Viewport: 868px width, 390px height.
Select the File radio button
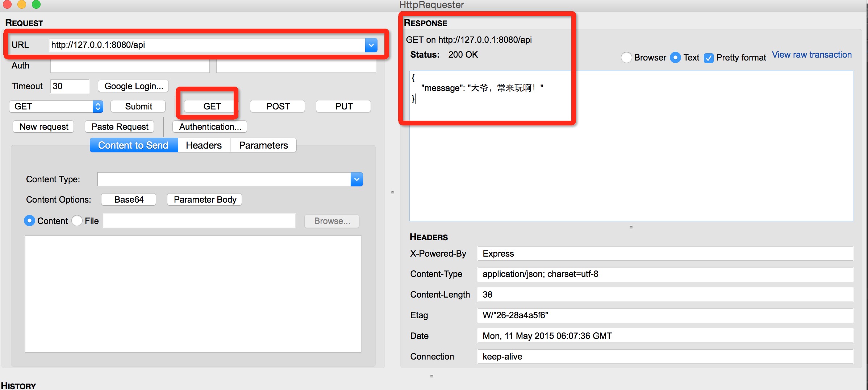pyautogui.click(x=77, y=221)
